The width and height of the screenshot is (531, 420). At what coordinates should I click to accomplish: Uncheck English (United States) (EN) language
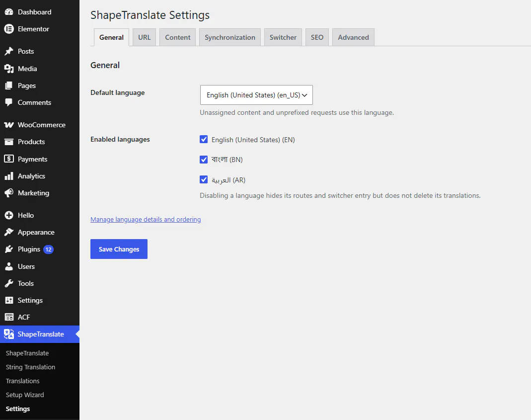coord(204,139)
